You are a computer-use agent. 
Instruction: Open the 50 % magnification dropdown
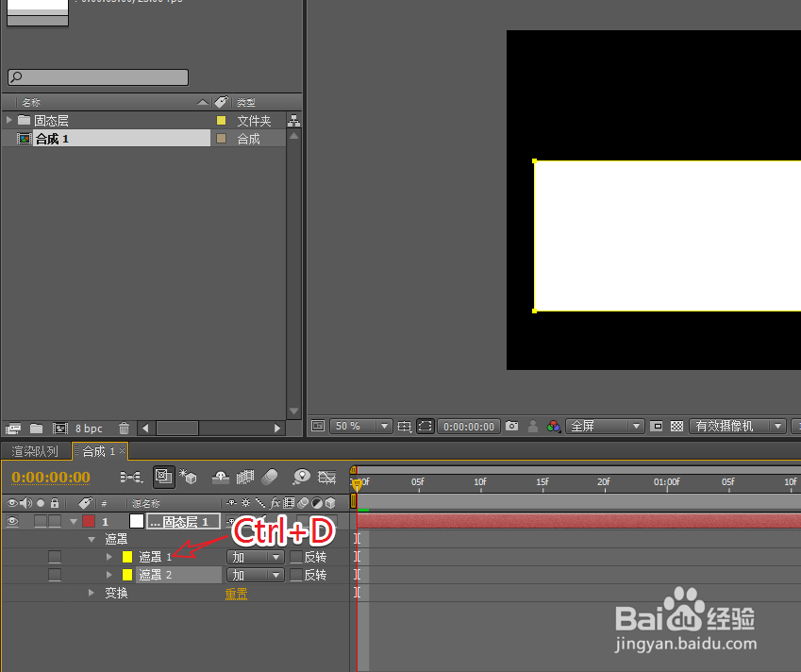361,427
